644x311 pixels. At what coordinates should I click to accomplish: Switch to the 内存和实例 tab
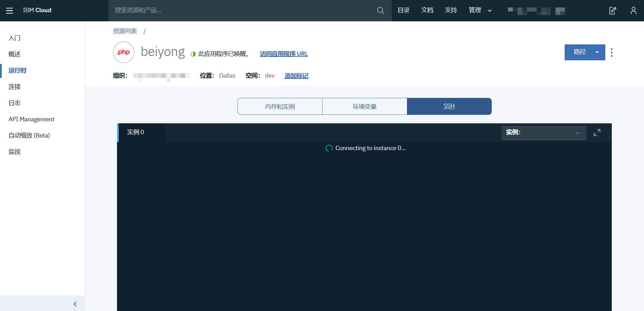pos(280,106)
